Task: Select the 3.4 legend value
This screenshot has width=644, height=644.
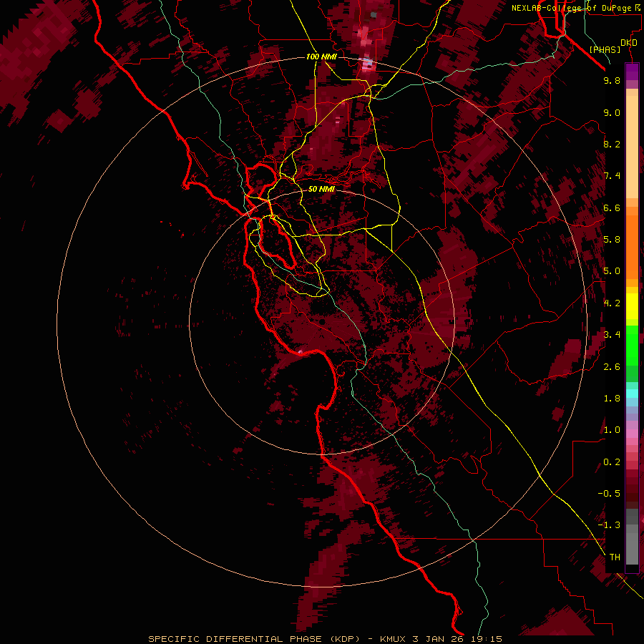Action: [x=612, y=335]
